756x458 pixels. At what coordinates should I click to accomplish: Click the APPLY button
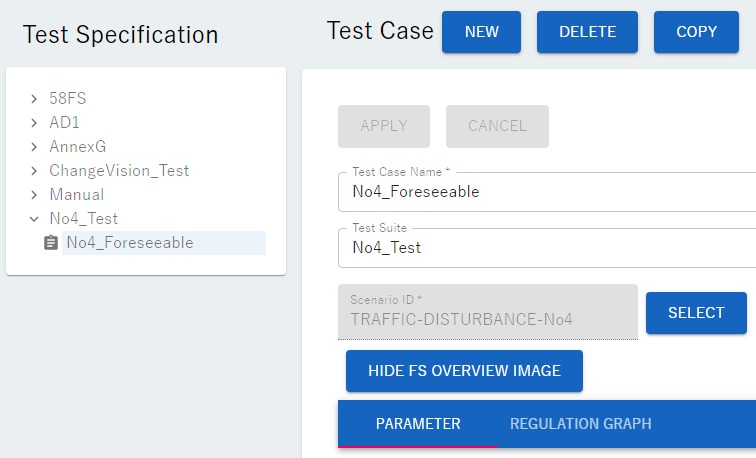(x=384, y=126)
